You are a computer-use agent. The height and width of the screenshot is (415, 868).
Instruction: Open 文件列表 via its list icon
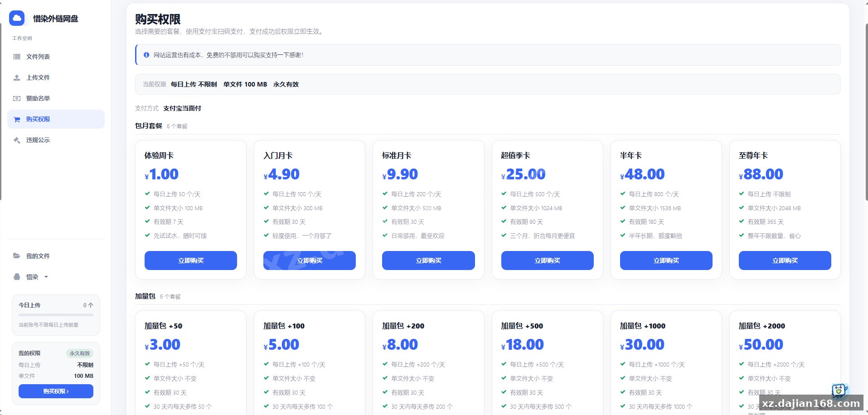(17, 57)
